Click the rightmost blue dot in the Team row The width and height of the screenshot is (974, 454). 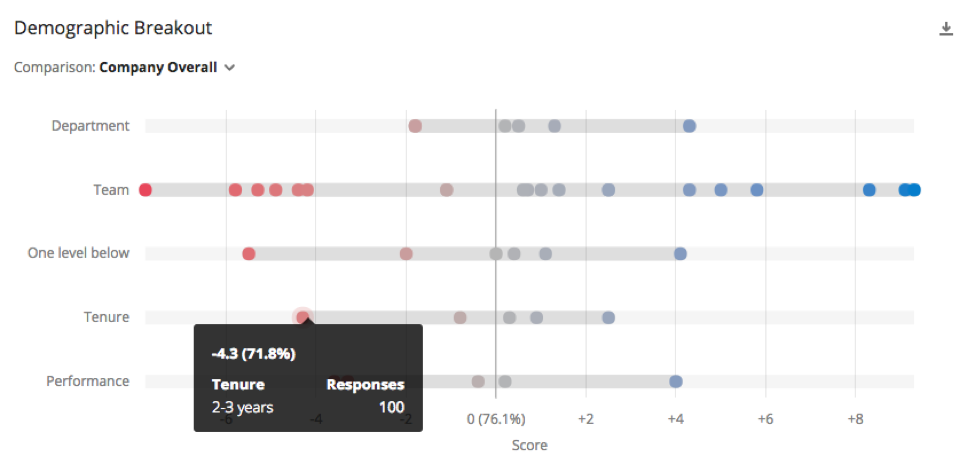914,190
